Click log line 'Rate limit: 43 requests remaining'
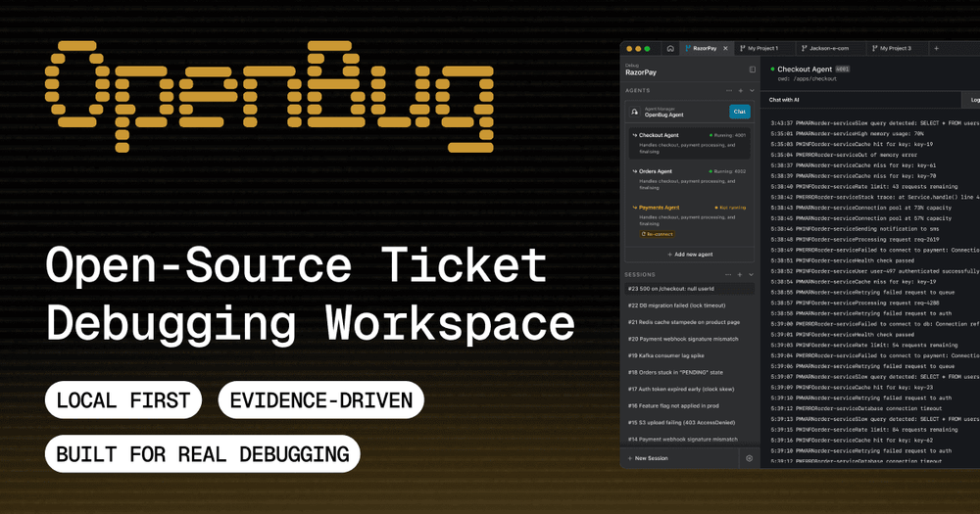This screenshot has width=980, height=514. (864, 187)
